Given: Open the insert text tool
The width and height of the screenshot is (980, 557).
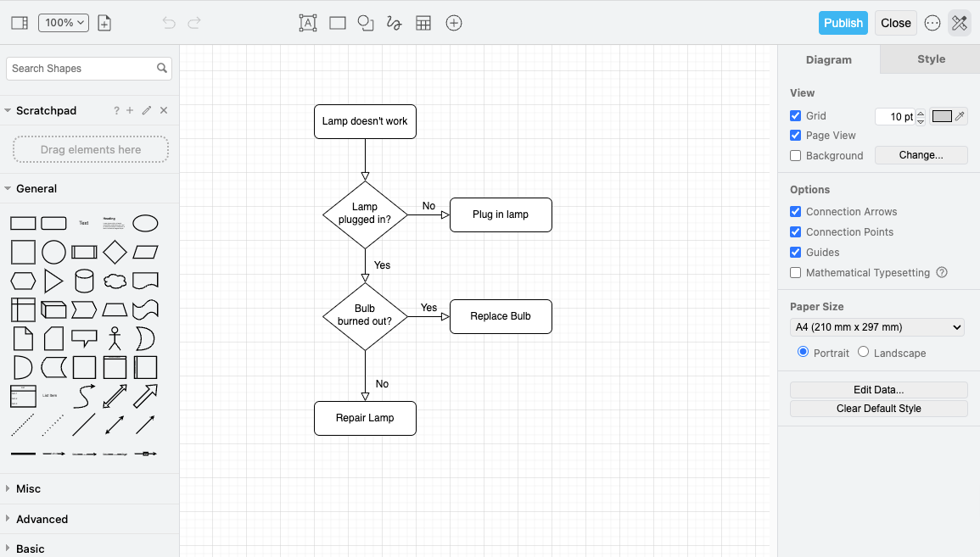Looking at the screenshot, I should coord(307,23).
